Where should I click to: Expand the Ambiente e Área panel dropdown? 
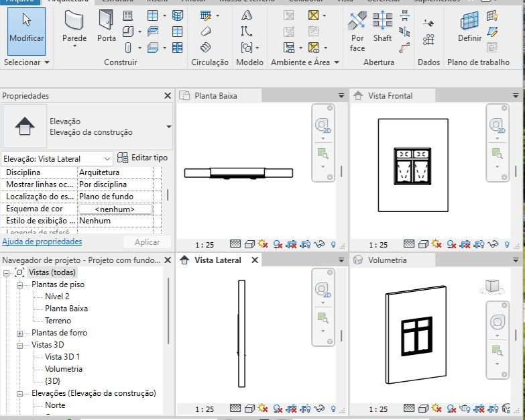pyautogui.click(x=337, y=62)
